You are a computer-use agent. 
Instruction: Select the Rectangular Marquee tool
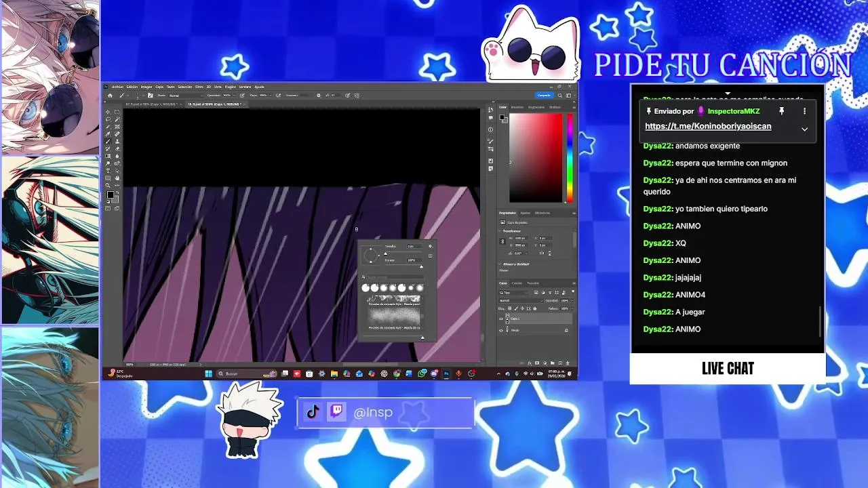[117, 112]
